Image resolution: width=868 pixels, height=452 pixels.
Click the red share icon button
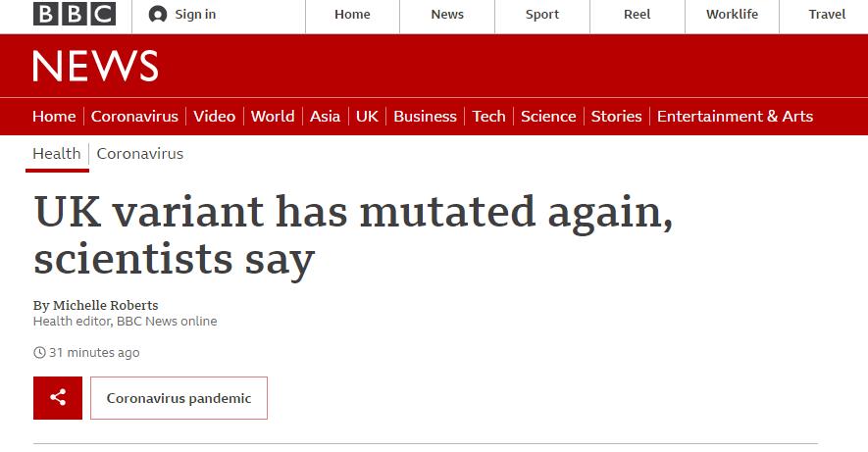tap(58, 398)
